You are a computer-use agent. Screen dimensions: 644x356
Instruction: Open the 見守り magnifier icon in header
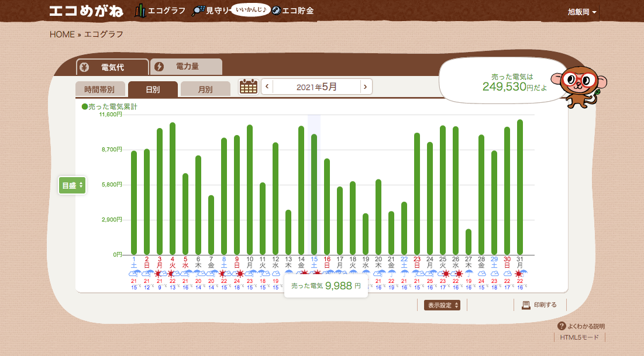[198, 11]
